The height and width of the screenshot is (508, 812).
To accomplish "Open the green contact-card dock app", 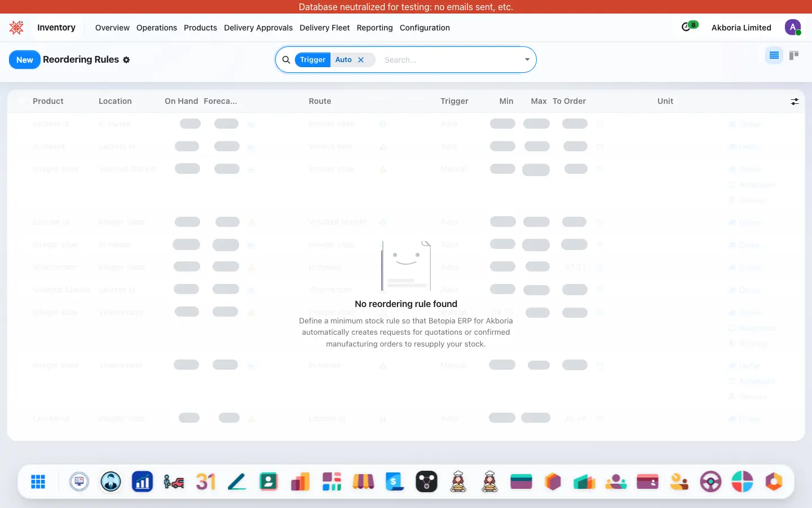I will [x=269, y=481].
